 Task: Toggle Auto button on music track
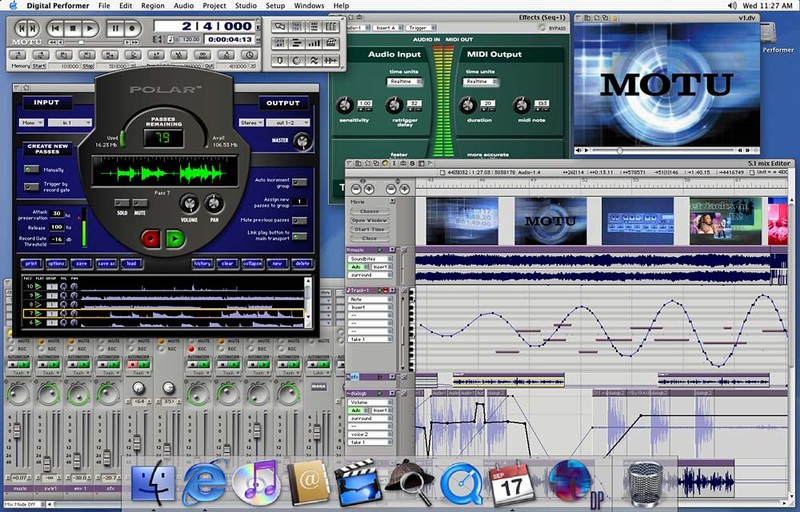coord(356,267)
